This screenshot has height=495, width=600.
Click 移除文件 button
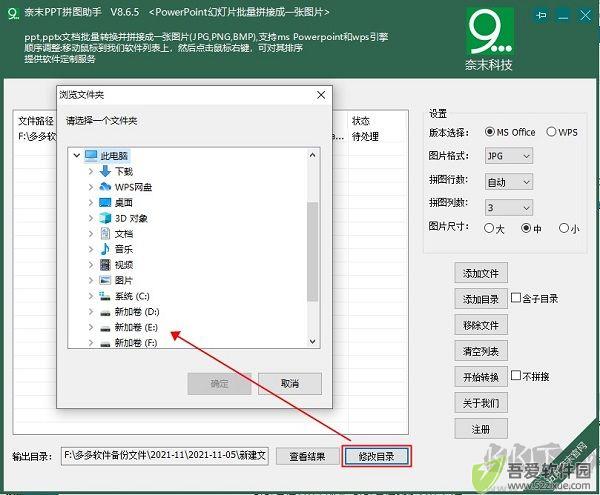click(x=481, y=325)
